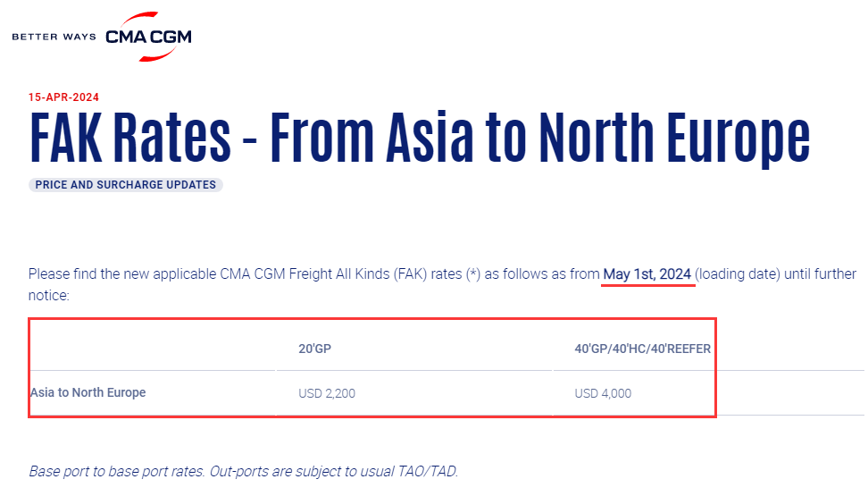This screenshot has height=496, width=868.
Task: Select the 15-APR-2024 publication date
Action: pos(63,97)
